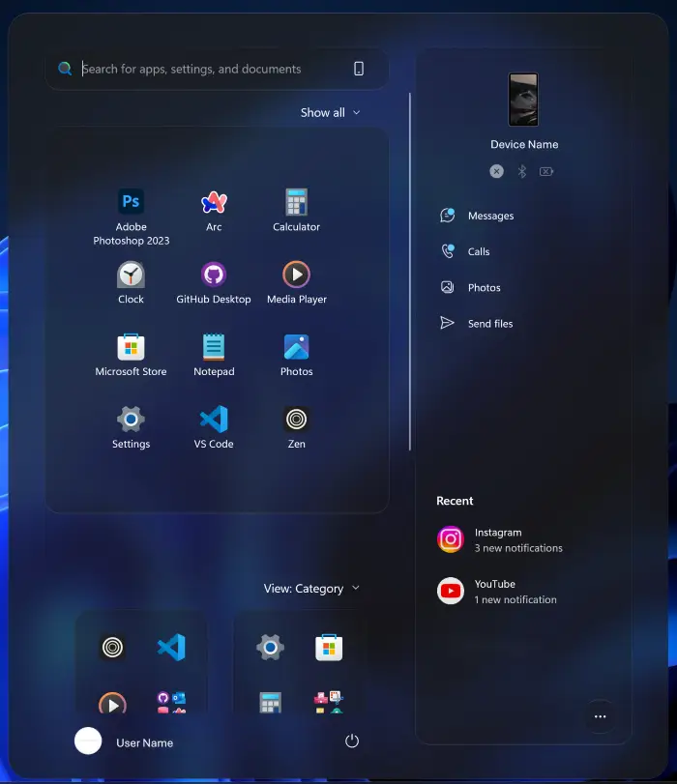Click the Recent heading

[x=455, y=501]
